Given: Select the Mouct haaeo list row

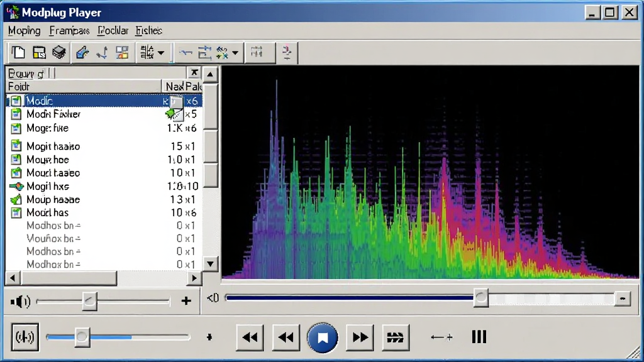Looking at the screenshot, I should click(x=104, y=173).
